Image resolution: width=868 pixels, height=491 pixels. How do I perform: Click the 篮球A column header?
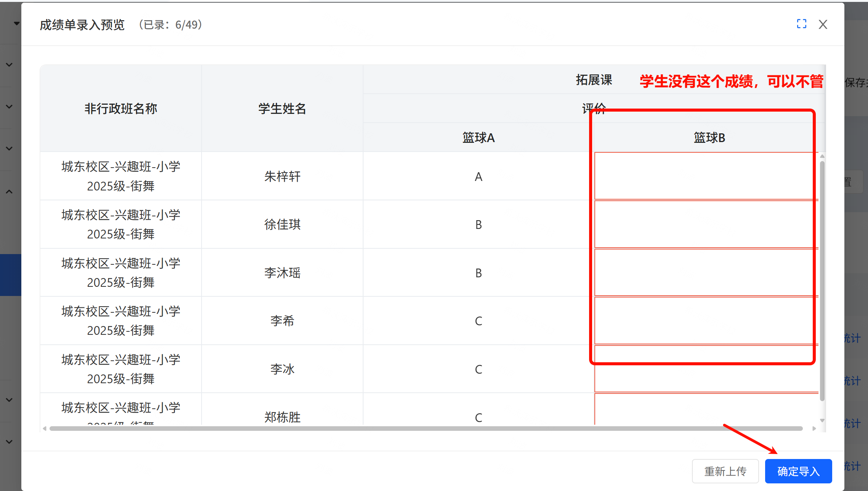pos(478,138)
